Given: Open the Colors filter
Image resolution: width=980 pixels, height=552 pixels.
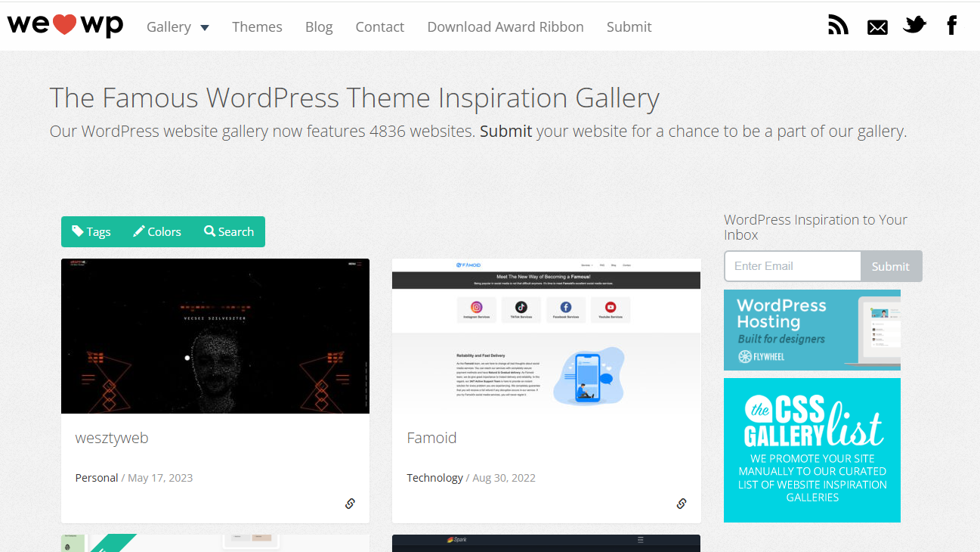Looking at the screenshot, I should point(157,231).
